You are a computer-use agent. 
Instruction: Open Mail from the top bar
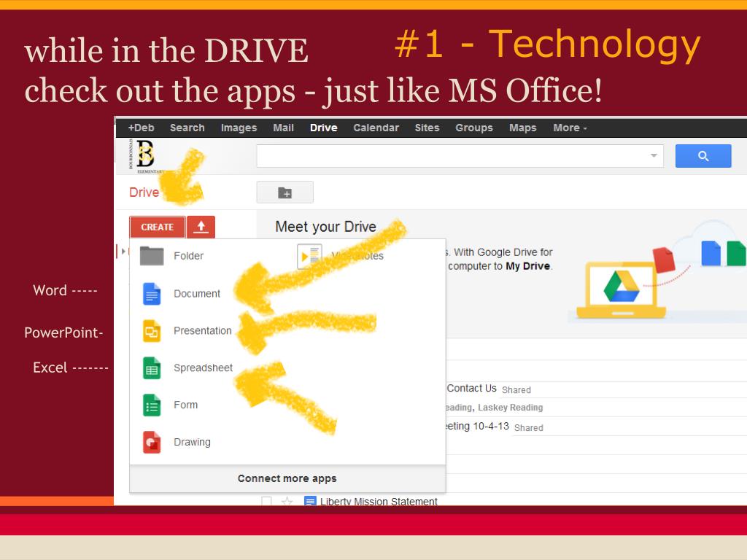click(x=283, y=128)
